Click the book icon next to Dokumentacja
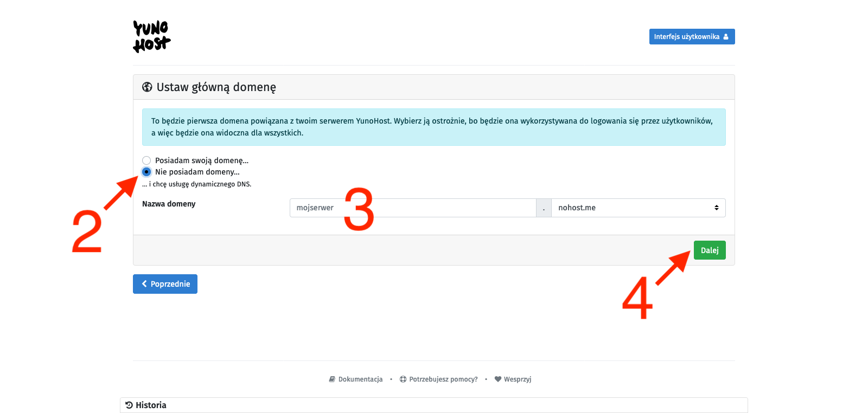 pyautogui.click(x=332, y=379)
